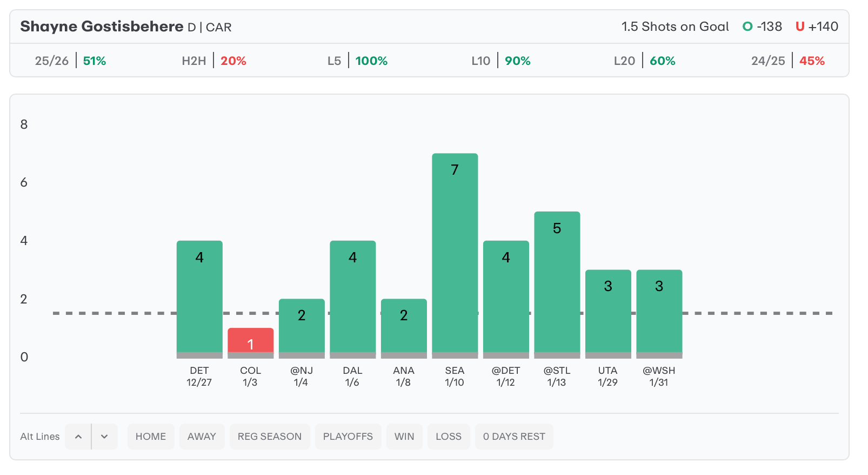Screen dimensions: 868x475
Task: Enable the REG SEASON filter
Action: pyautogui.click(x=270, y=437)
